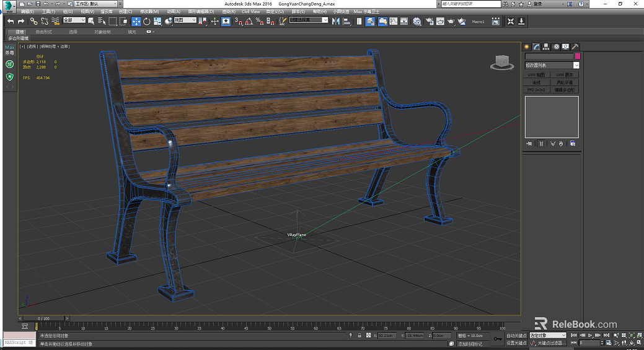Viewport: 644px width, 350px height.
Task: Click the Align tool icon
Action: coord(346,21)
